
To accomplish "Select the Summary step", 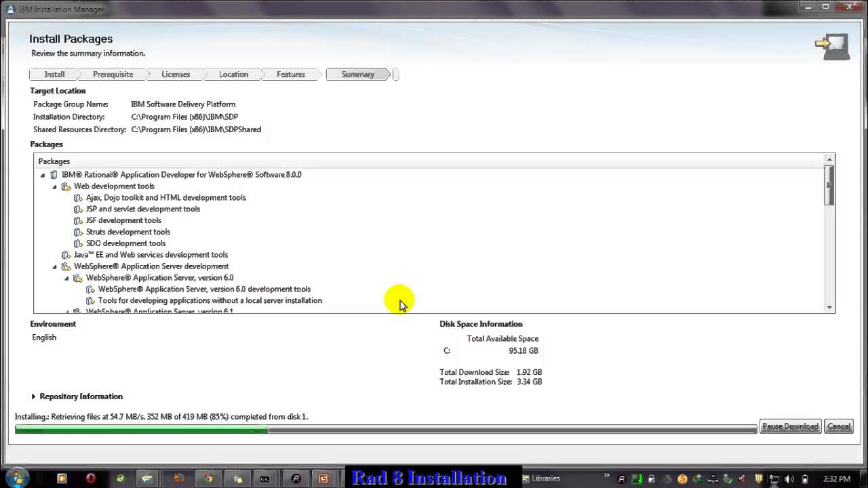I will point(357,75).
